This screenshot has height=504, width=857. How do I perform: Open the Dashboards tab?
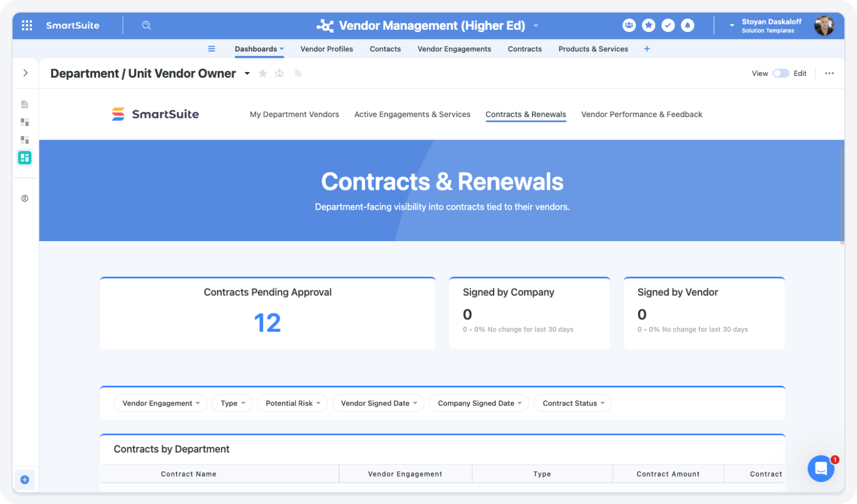[259, 49]
